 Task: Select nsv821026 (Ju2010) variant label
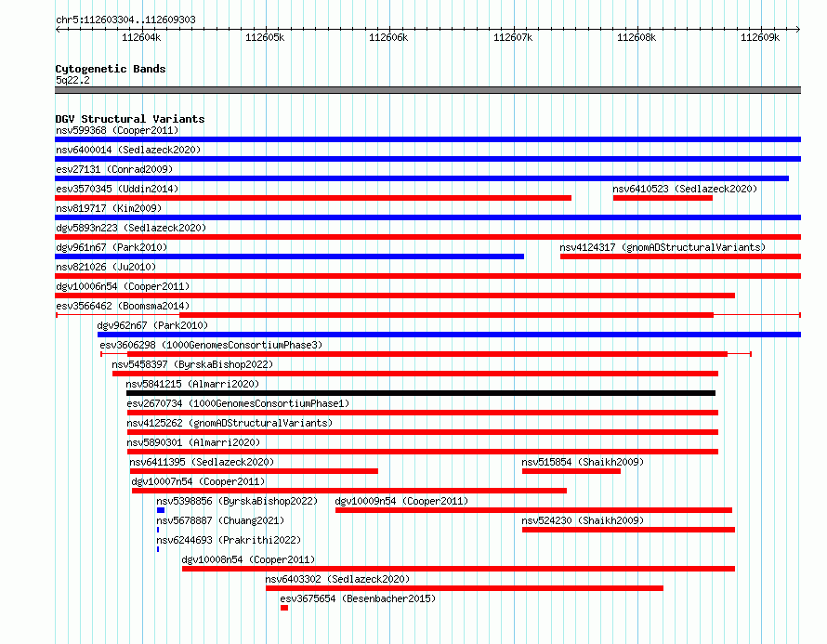pyautogui.click(x=106, y=267)
